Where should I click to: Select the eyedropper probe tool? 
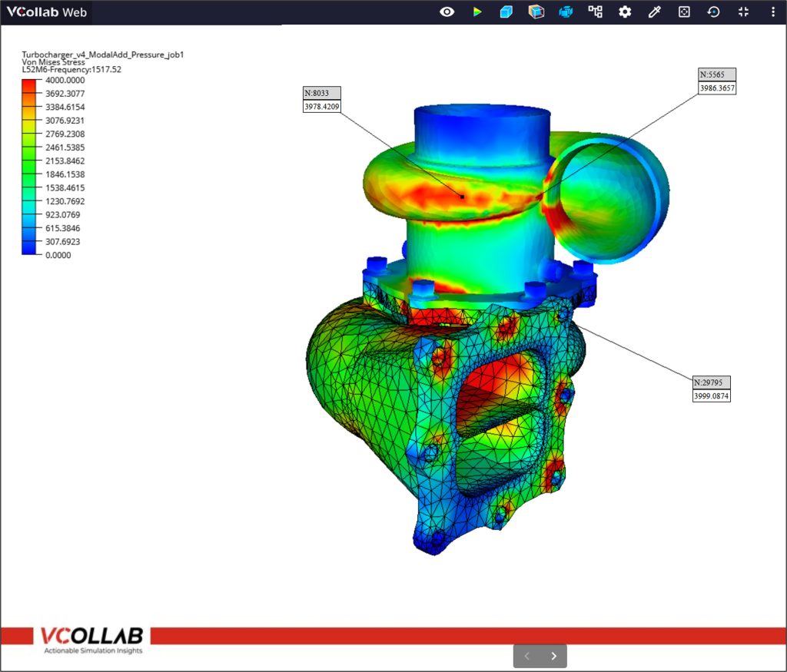[x=654, y=12]
